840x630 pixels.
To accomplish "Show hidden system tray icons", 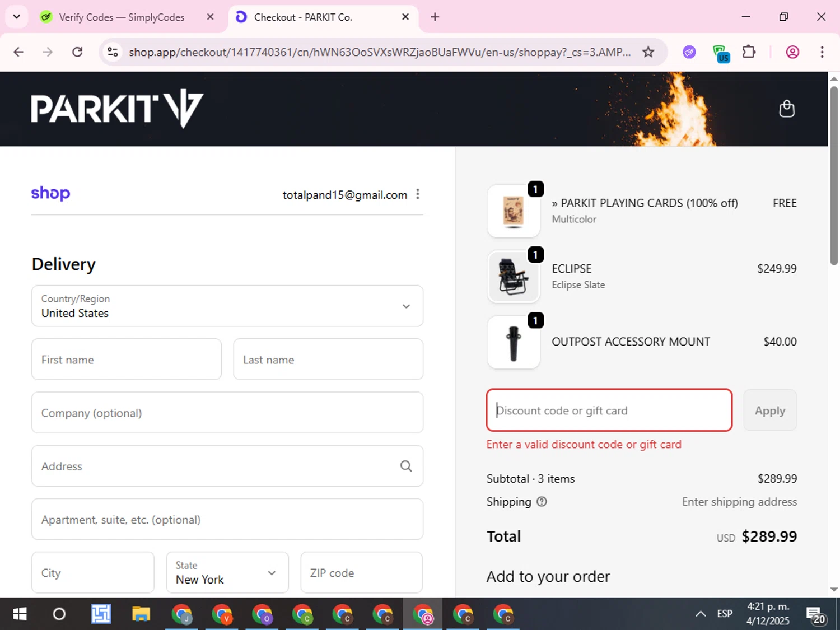I will tap(701, 614).
